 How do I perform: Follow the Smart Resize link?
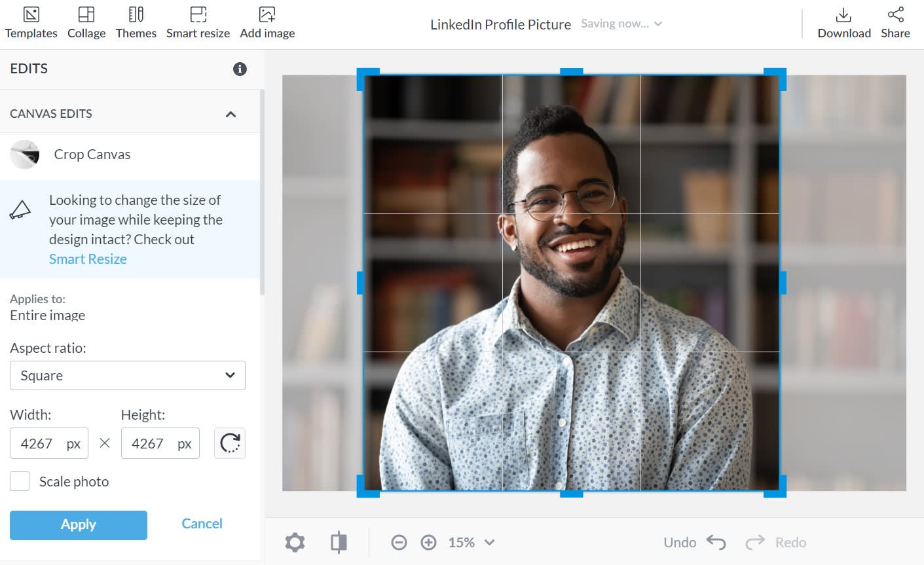[x=88, y=259]
